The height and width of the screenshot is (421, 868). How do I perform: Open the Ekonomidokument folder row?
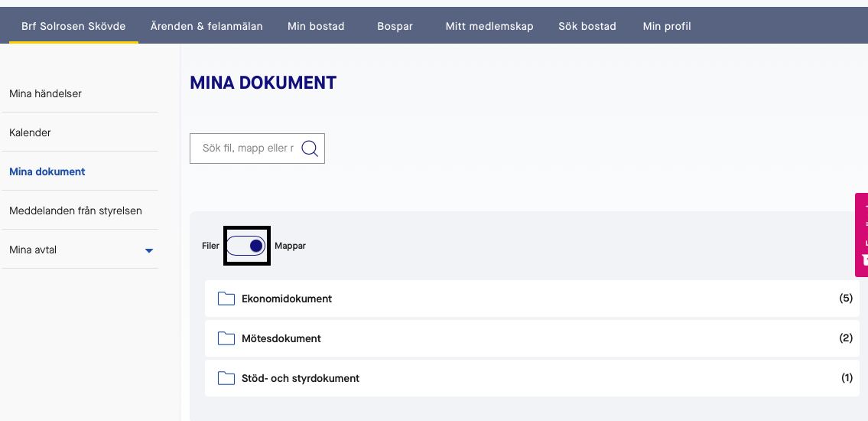528,299
